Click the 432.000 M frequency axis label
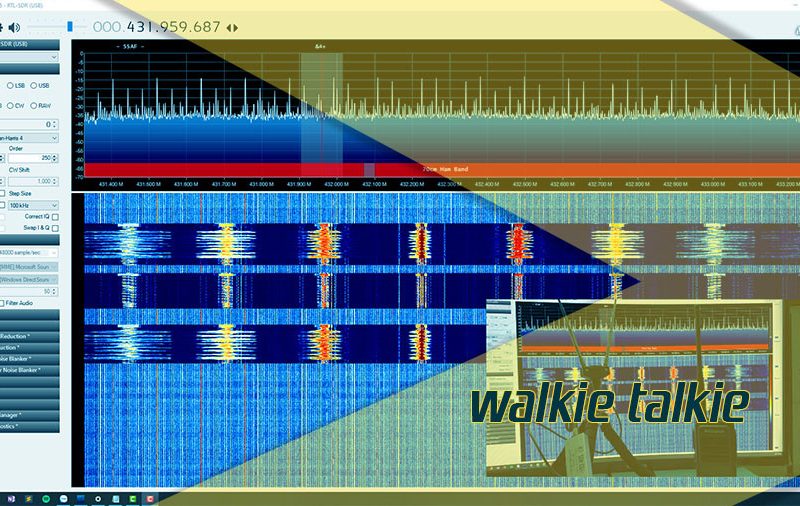This screenshot has width=800, height=506. (x=336, y=184)
